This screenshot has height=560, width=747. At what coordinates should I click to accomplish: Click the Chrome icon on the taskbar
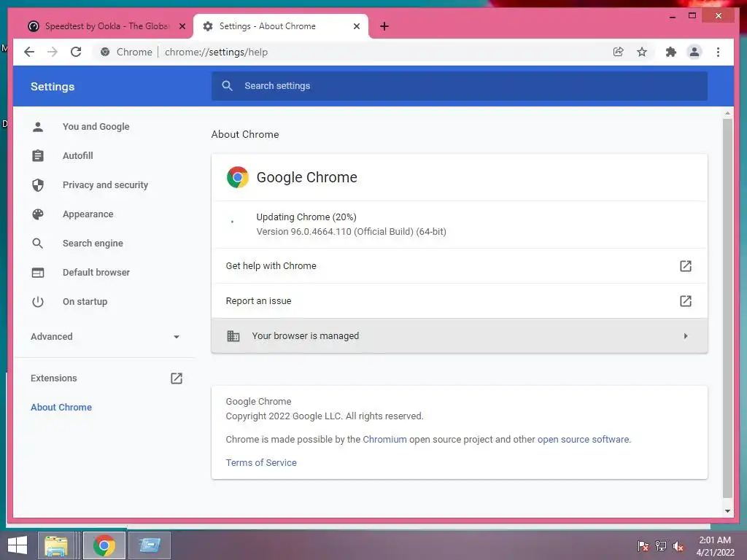104,545
